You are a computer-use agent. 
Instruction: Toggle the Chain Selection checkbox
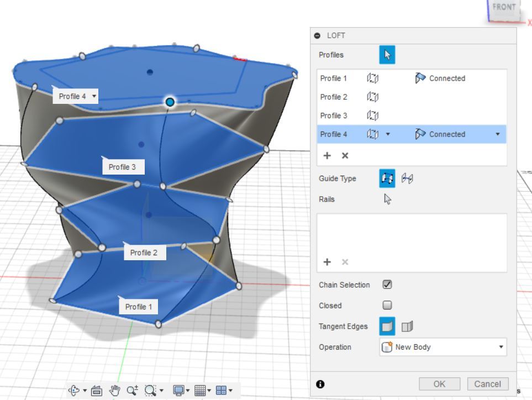(387, 285)
